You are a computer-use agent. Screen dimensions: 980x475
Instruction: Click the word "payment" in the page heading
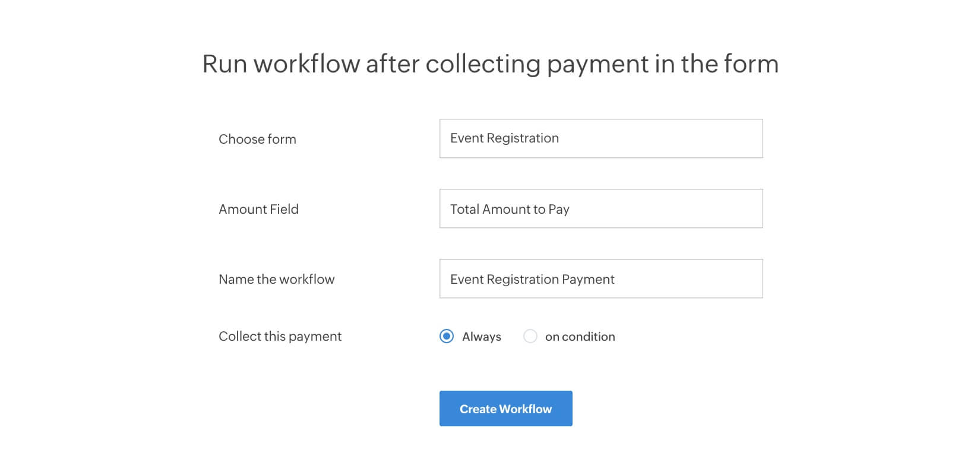tap(598, 64)
